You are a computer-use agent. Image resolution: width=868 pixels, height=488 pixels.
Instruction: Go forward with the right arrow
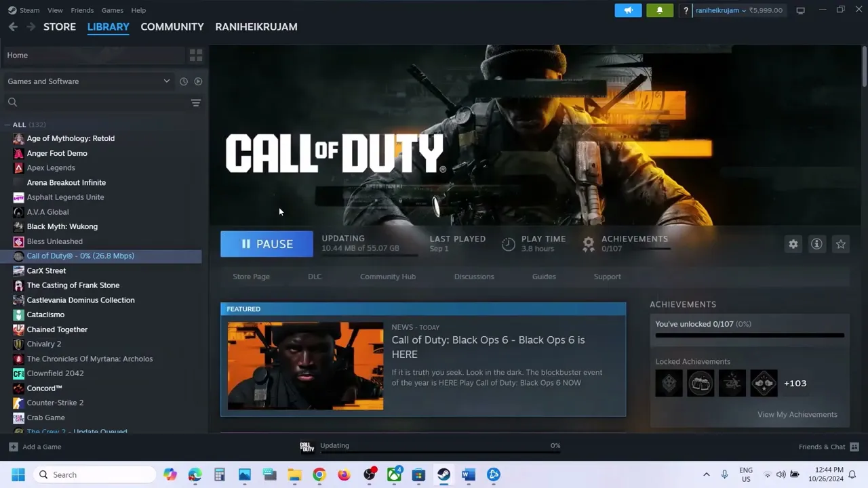(31, 26)
